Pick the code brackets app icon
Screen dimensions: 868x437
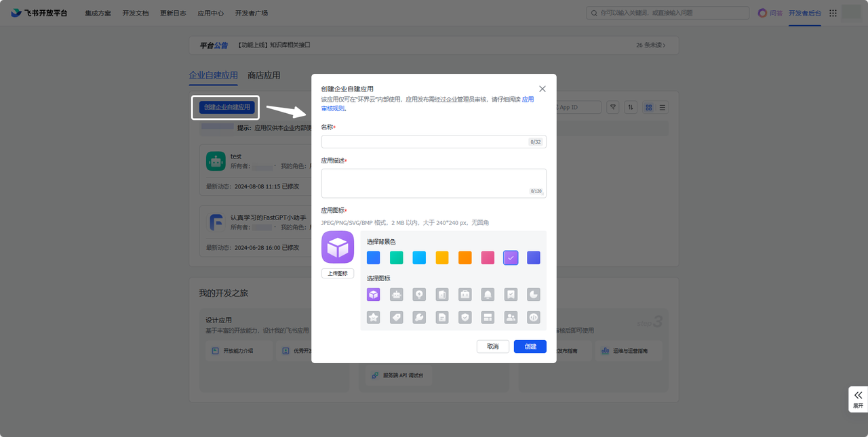[533, 317]
